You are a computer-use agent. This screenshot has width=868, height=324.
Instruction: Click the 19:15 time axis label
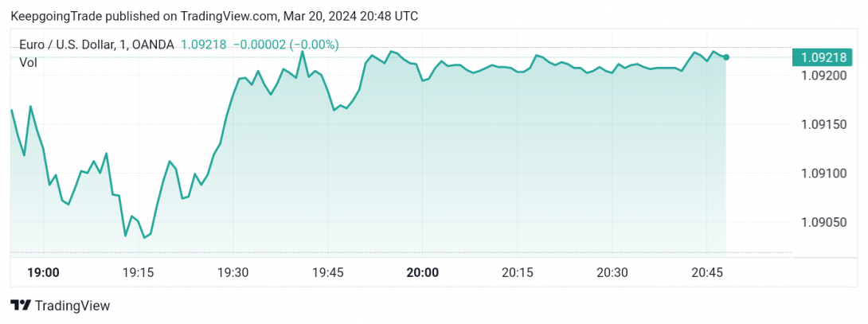[x=138, y=272]
